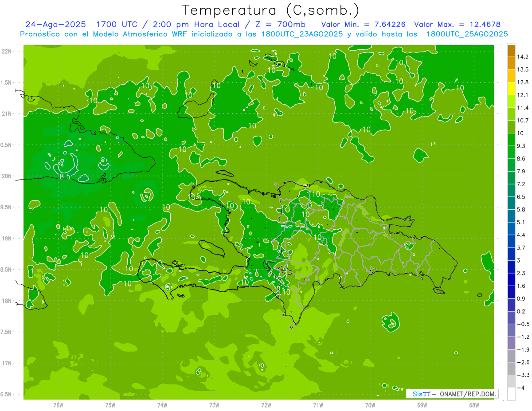Click the "1800UTC_23AGO2025" initialization time

coord(301,34)
